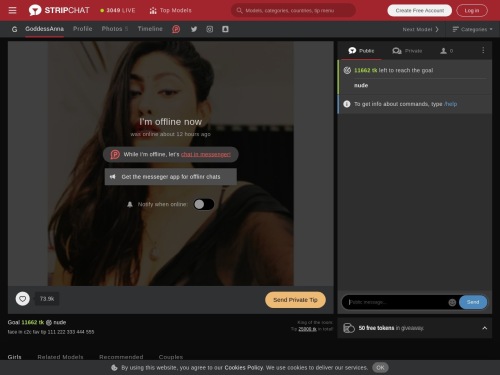Open the Cookies Policy link
Viewport: 500px width, 375px height.
pyautogui.click(x=244, y=368)
